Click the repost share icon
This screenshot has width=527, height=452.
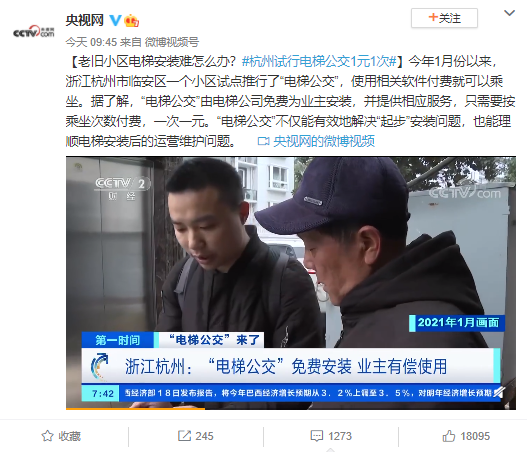tap(184, 436)
